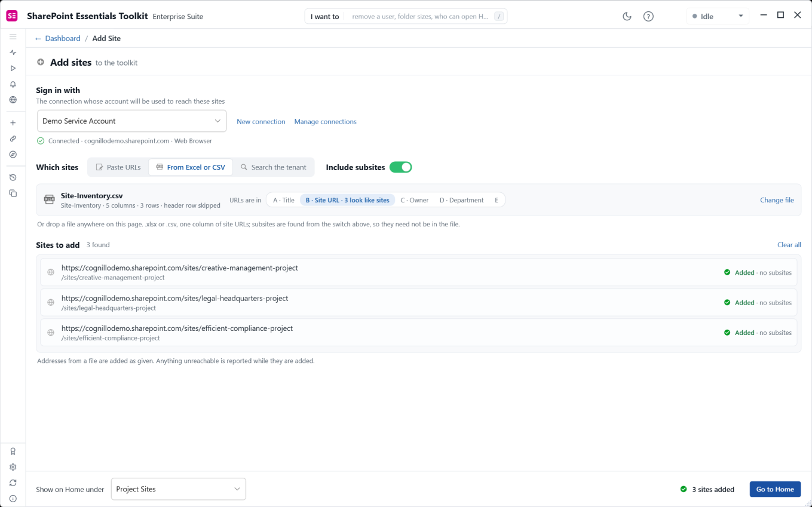Click the play triangle icon in sidebar
Screen dimensions: 812x507
[x=13, y=69]
